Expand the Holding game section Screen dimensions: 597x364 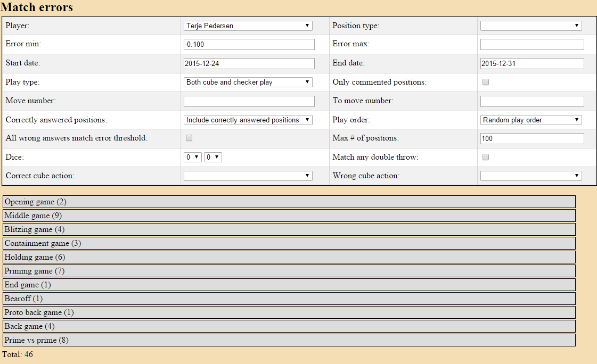point(289,257)
